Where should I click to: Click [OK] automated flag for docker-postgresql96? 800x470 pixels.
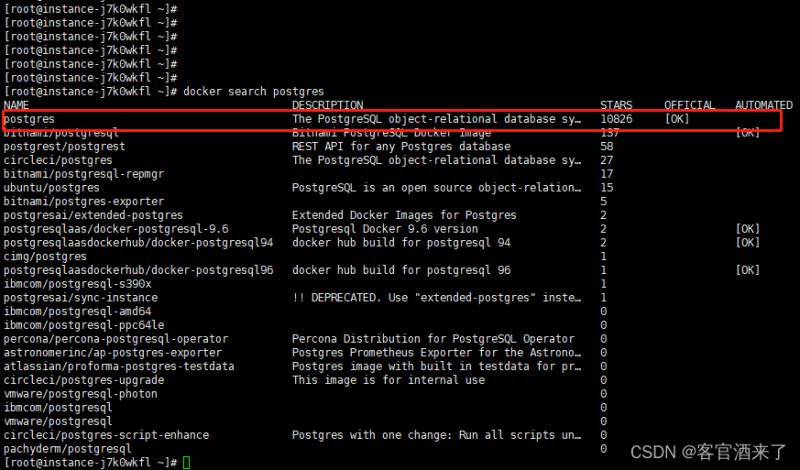pos(747,270)
